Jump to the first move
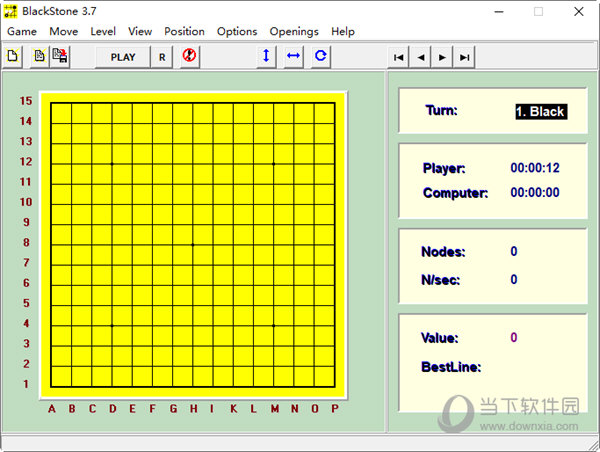This screenshot has width=600, height=452. point(399,58)
